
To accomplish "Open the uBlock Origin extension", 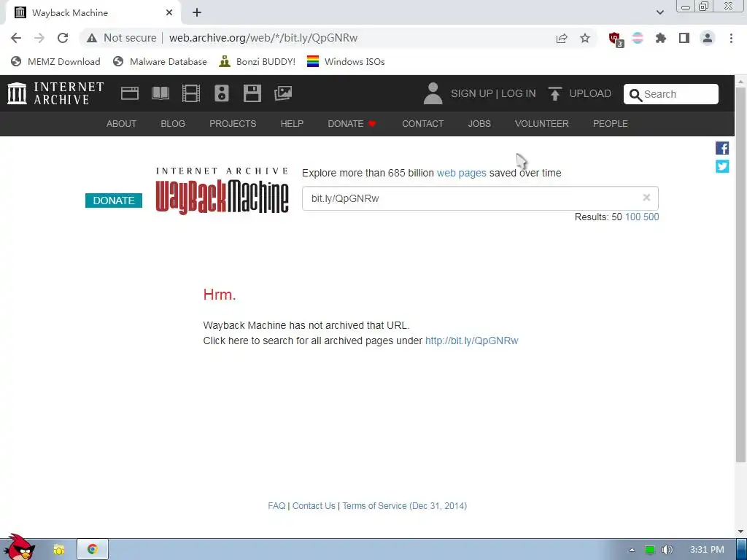I will tap(616, 39).
